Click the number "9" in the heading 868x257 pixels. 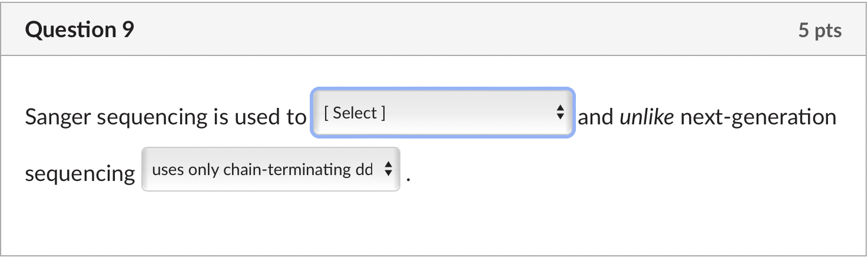click(128, 30)
